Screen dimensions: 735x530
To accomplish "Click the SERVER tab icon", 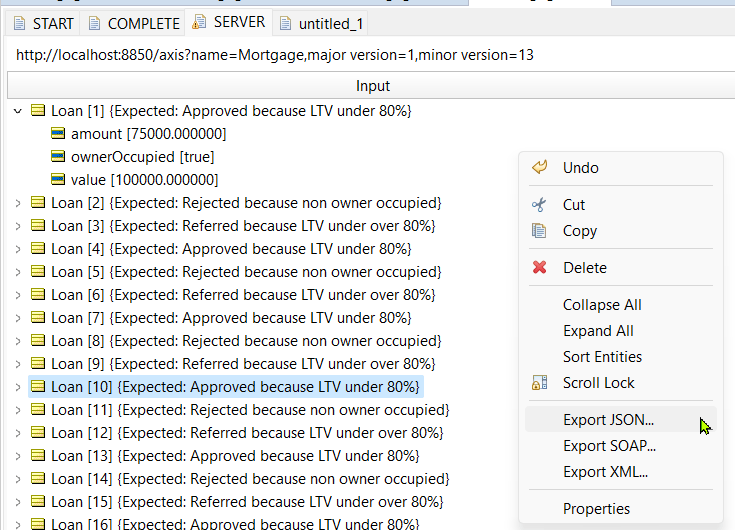I will click(x=199, y=22).
